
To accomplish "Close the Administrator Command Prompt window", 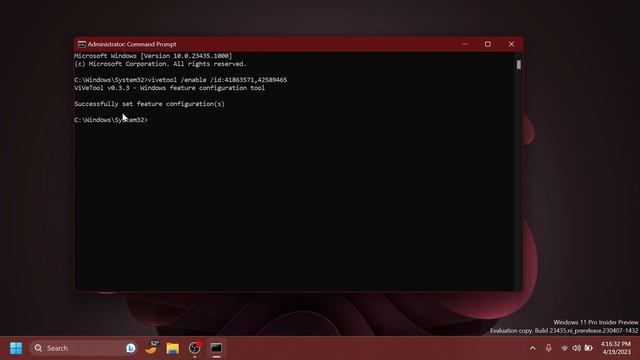I will [511, 44].
